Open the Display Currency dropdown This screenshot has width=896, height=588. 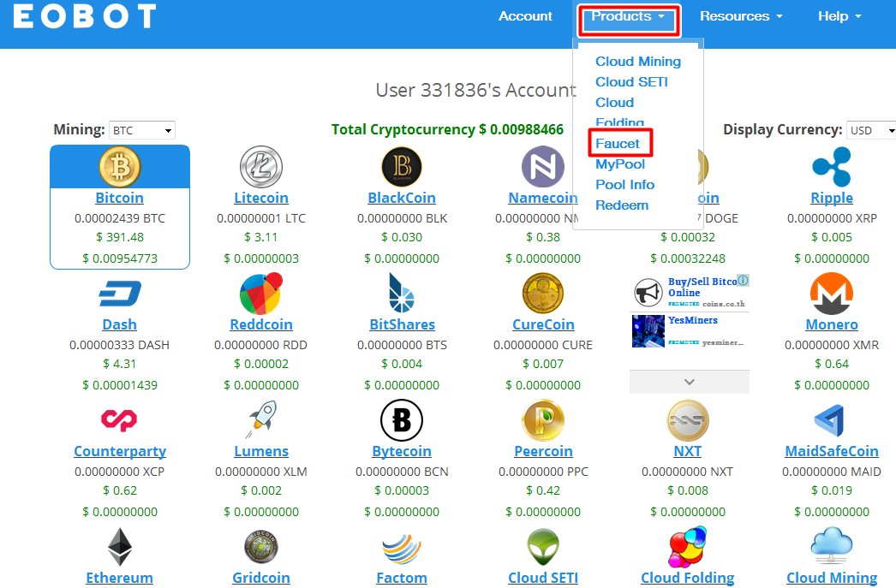870,131
